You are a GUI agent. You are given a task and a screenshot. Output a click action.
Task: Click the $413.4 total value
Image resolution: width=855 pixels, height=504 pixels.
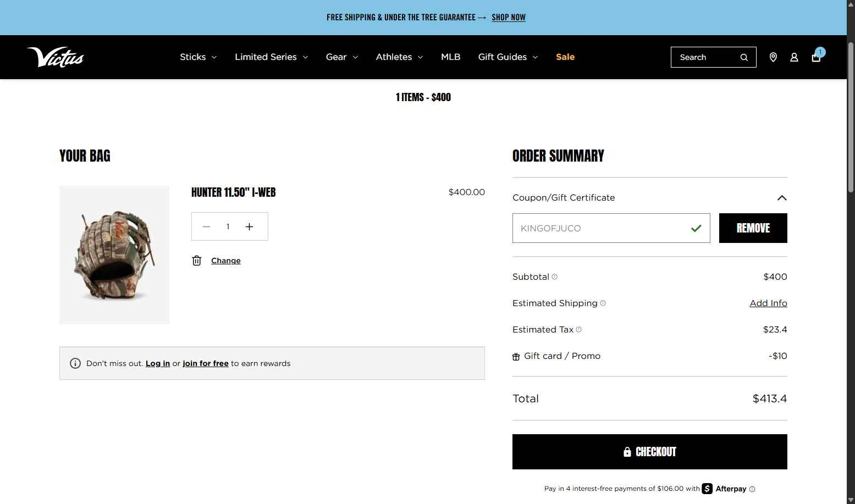pyautogui.click(x=770, y=399)
